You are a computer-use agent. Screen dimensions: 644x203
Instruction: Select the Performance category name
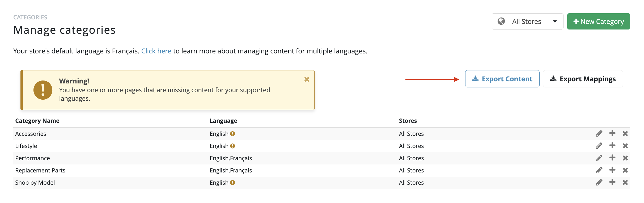32,158
